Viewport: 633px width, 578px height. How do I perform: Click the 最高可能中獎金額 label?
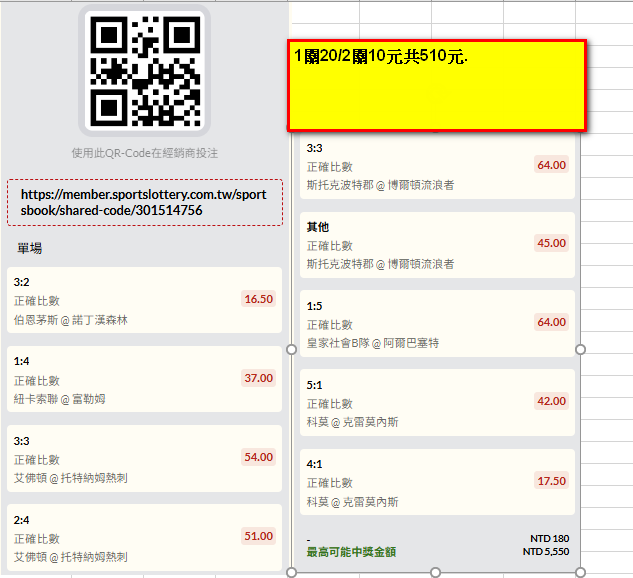351,552
